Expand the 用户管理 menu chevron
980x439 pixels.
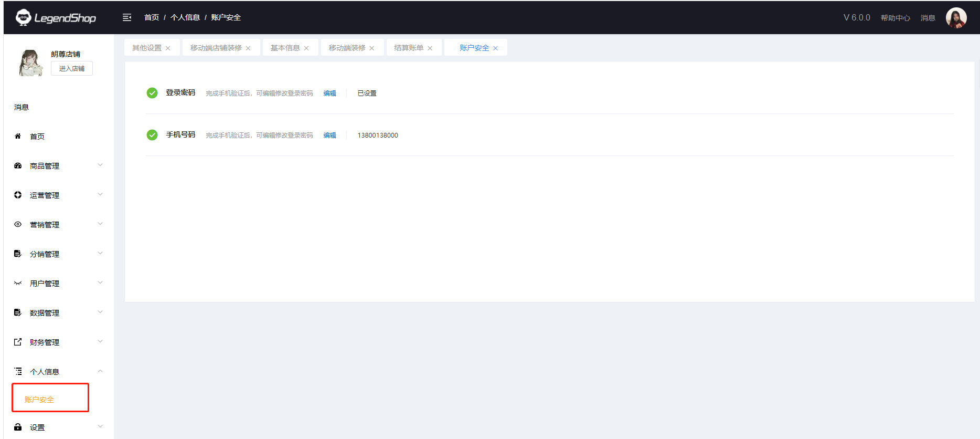coord(100,283)
